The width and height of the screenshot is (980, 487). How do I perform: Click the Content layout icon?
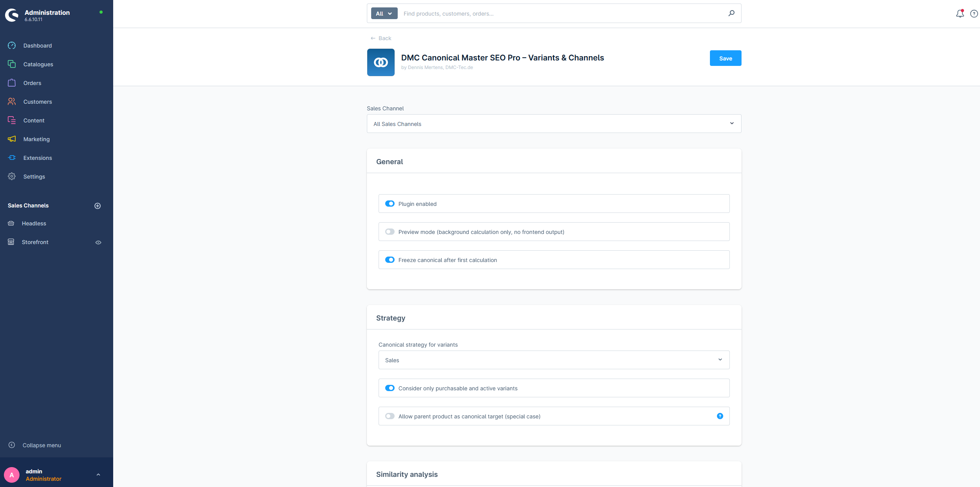click(12, 120)
